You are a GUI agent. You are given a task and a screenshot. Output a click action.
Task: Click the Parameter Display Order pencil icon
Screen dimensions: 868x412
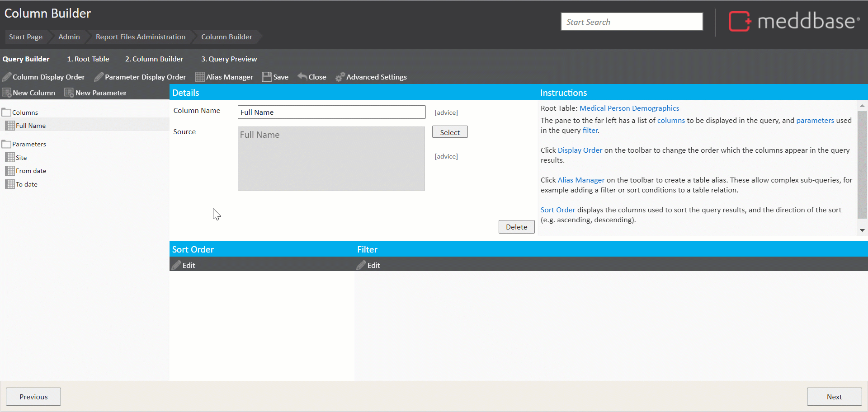click(x=99, y=77)
